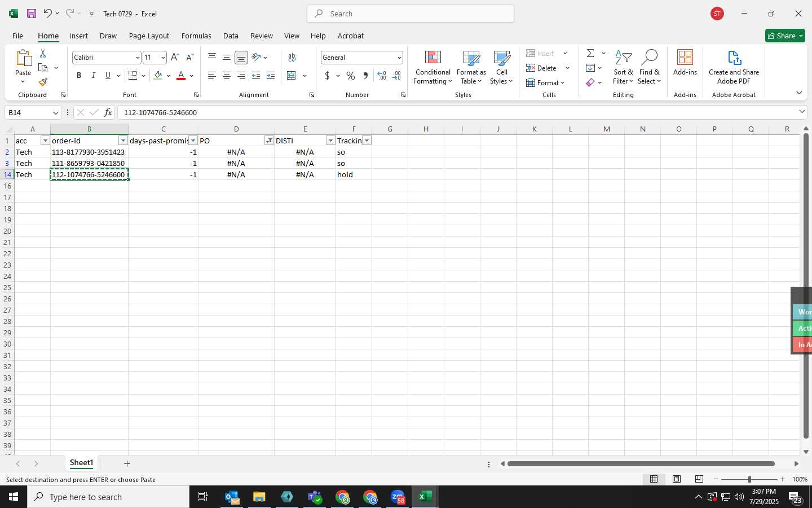Apply the Borders icon
This screenshot has width=812, height=508.
(133, 76)
